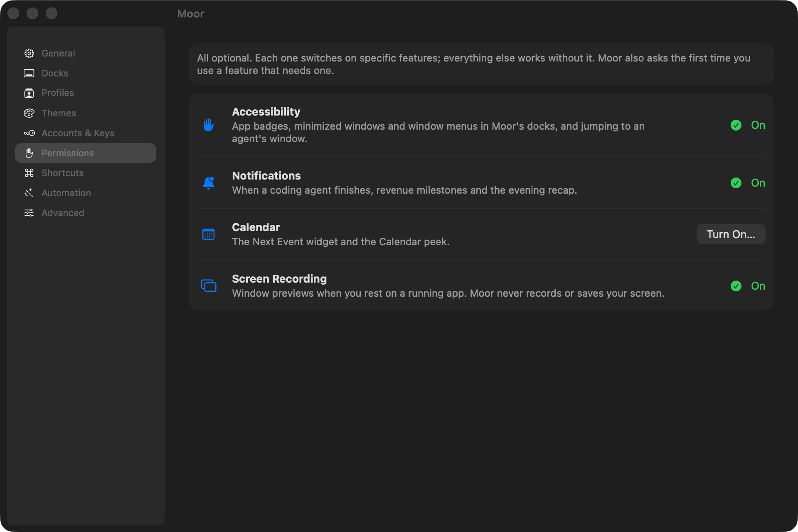Turn on Calendar permission
Image resolution: width=798 pixels, height=532 pixels.
[731, 234]
